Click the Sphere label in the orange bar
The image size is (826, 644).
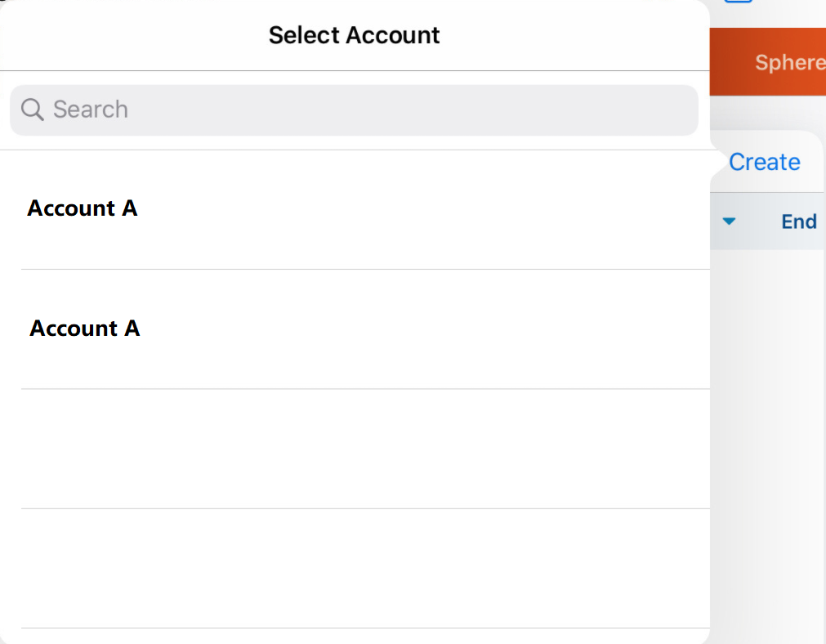tap(789, 63)
